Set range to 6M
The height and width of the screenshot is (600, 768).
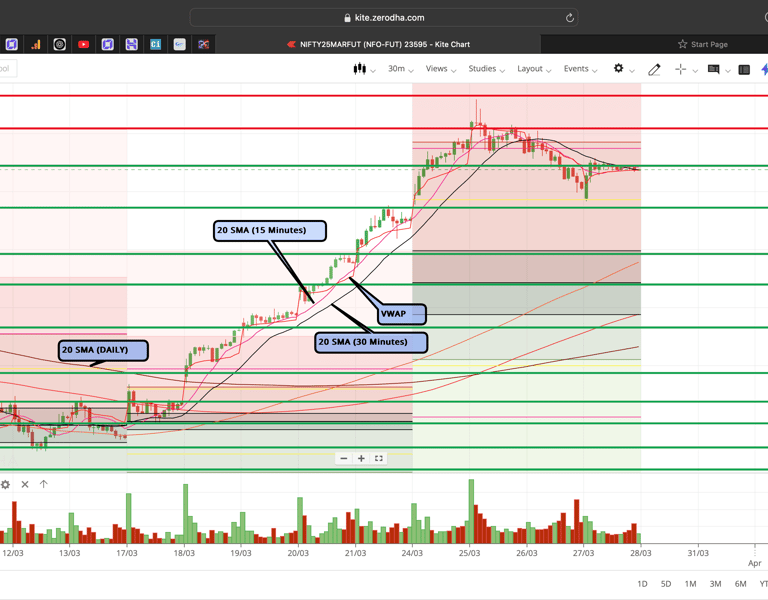(741, 584)
